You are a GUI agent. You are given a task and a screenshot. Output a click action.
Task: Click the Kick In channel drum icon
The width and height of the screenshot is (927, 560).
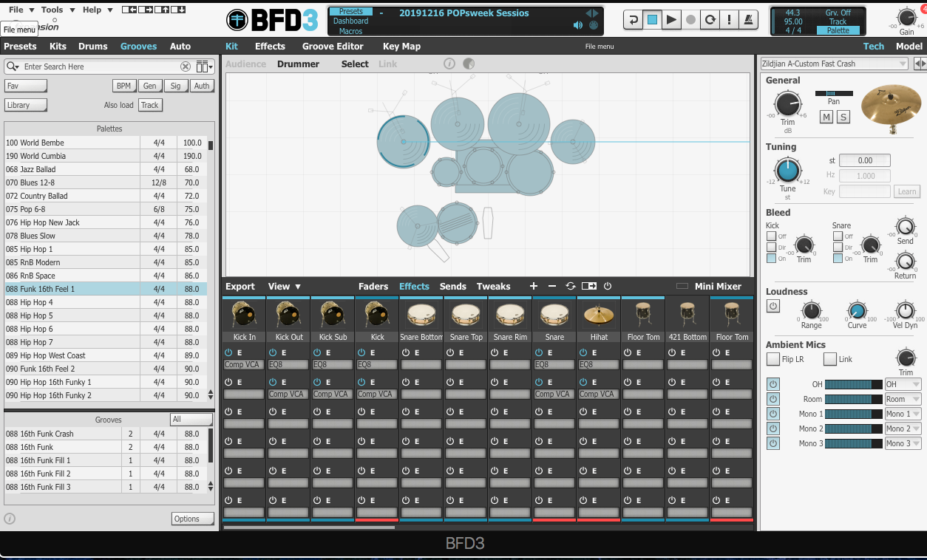coord(244,315)
